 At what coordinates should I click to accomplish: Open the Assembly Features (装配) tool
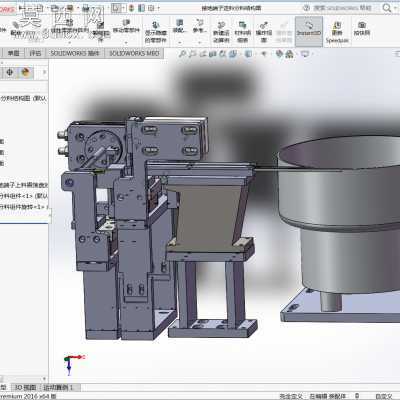click(179, 26)
